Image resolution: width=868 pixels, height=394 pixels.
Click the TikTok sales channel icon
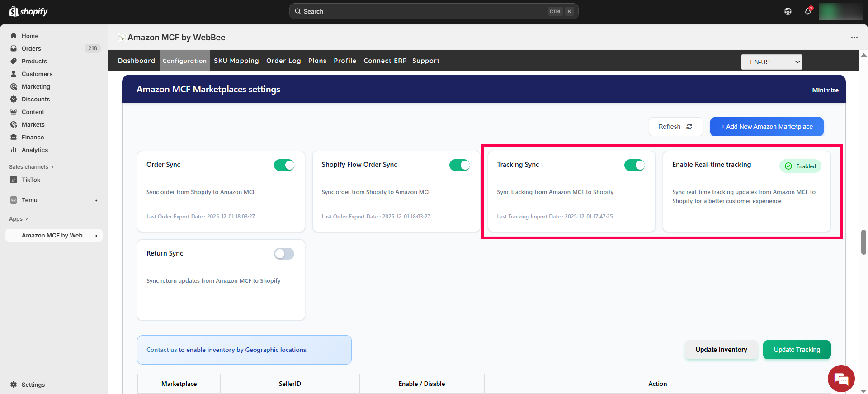(14, 180)
